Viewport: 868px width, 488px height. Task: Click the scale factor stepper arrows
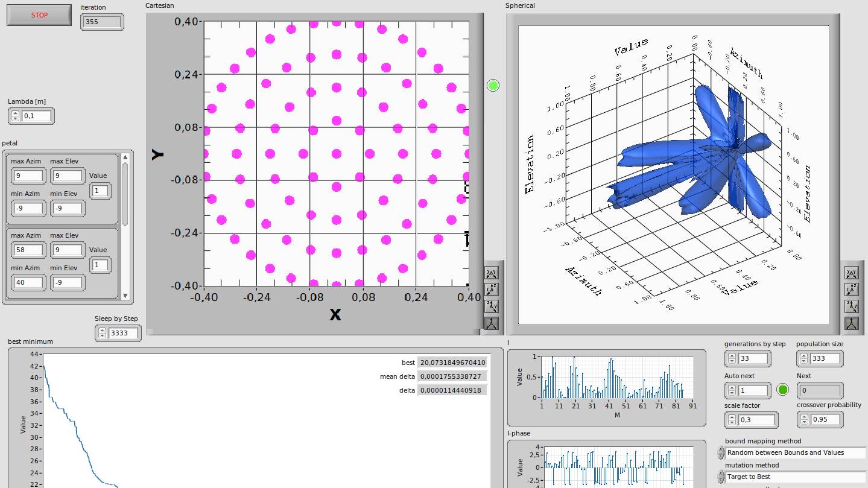click(732, 420)
